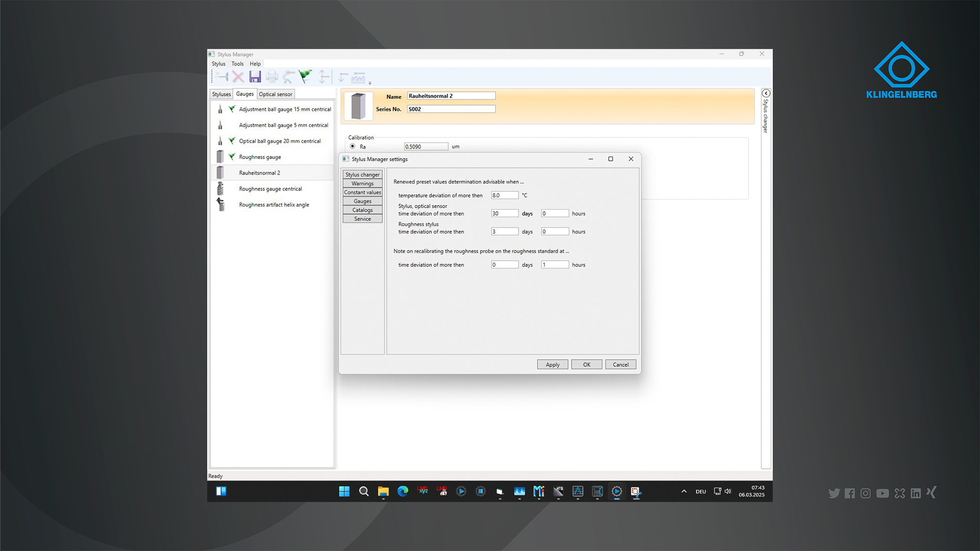The image size is (980, 551).
Task: Click the purple floppy disk Save icon
Action: point(255,77)
